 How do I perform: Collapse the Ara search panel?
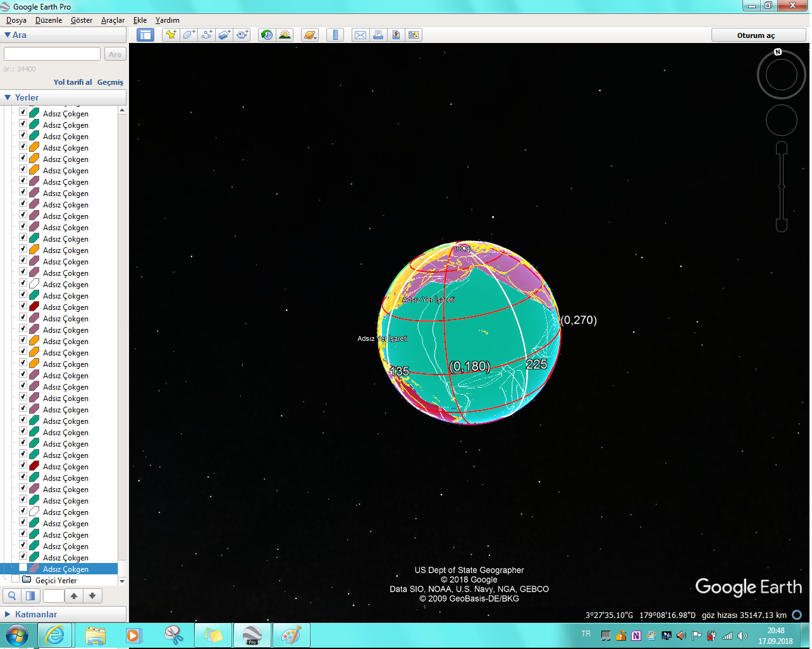8,35
